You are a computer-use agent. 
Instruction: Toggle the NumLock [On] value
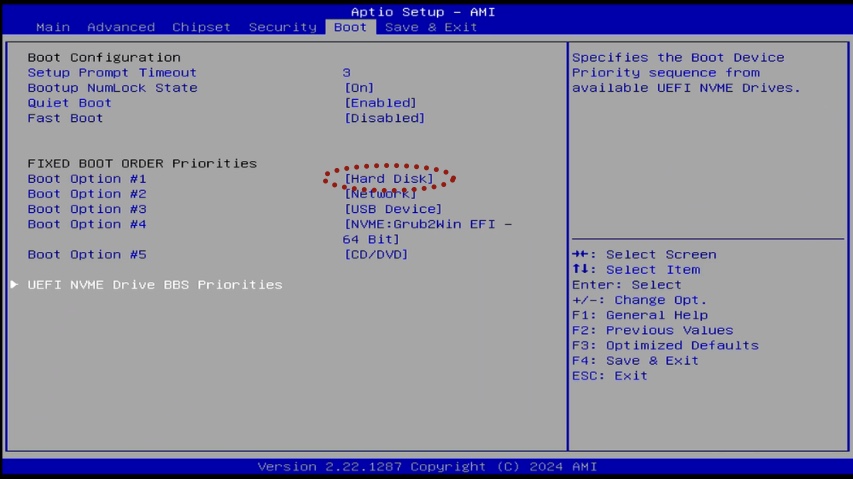coord(359,88)
